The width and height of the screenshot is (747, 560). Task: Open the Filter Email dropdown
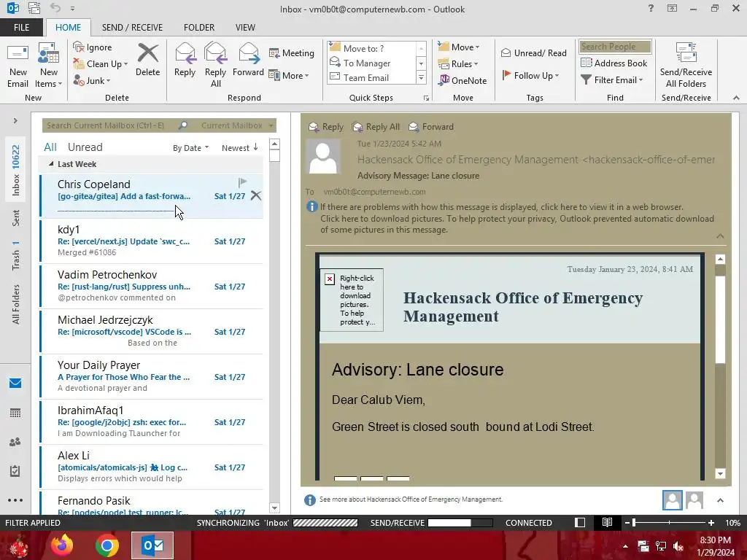(612, 80)
